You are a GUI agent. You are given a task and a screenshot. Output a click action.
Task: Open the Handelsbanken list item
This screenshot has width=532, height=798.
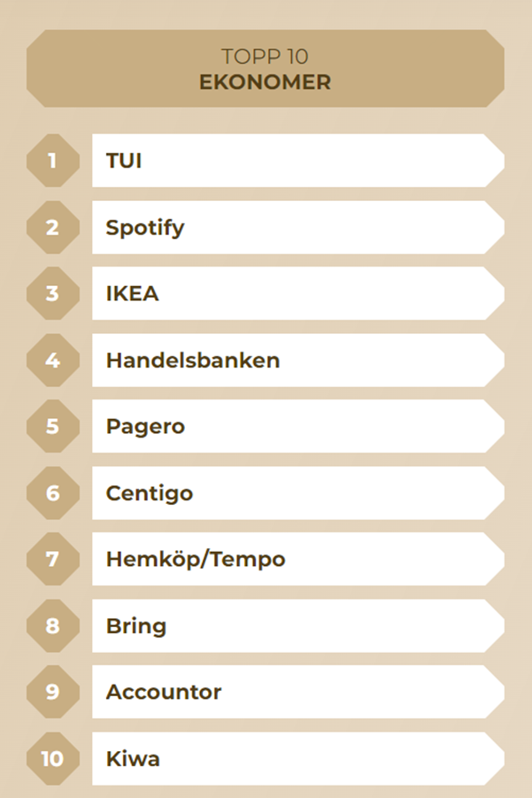pos(298,360)
